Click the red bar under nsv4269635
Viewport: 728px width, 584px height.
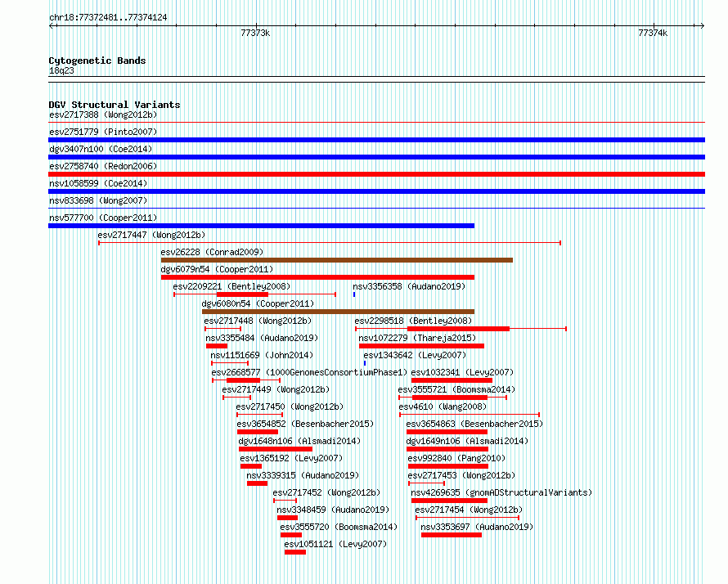click(449, 501)
